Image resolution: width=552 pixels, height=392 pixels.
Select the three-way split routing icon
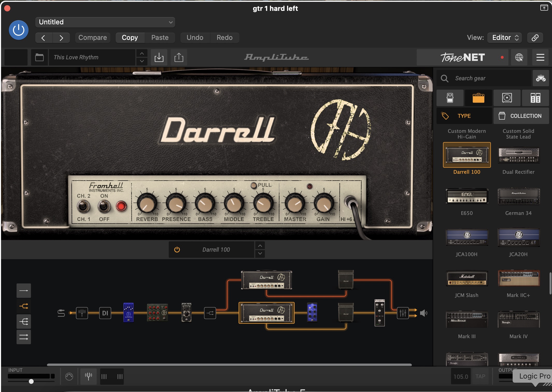coord(24,322)
